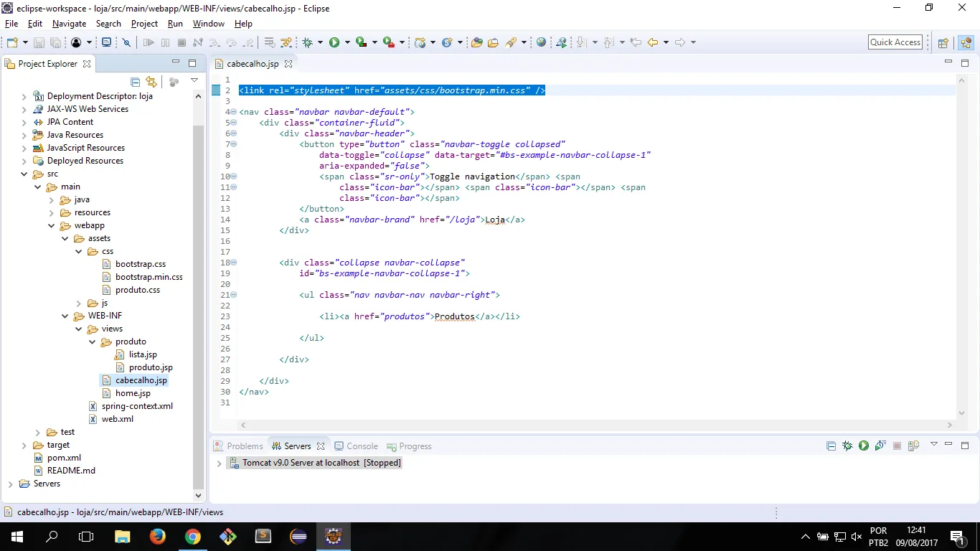Open the web browser globe icon
The height and width of the screenshot is (551, 980).
tap(541, 42)
